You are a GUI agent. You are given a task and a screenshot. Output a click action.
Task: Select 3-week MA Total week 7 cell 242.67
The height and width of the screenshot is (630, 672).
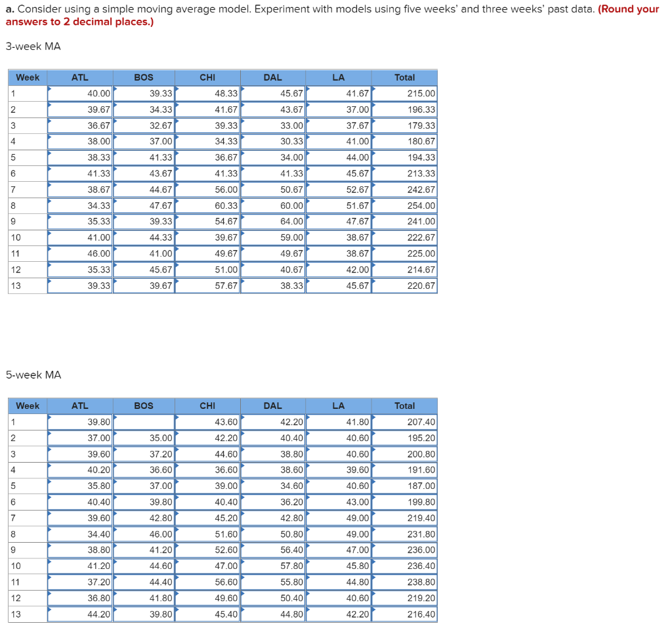coord(404,190)
